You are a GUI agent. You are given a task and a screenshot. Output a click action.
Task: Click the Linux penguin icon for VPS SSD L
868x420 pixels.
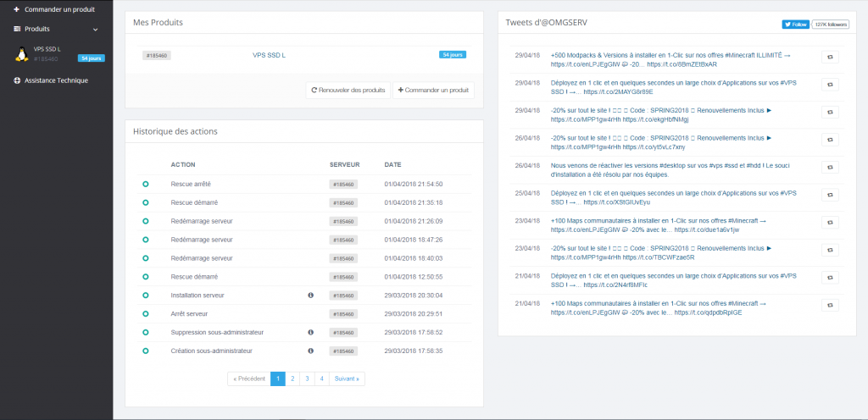tap(21, 54)
